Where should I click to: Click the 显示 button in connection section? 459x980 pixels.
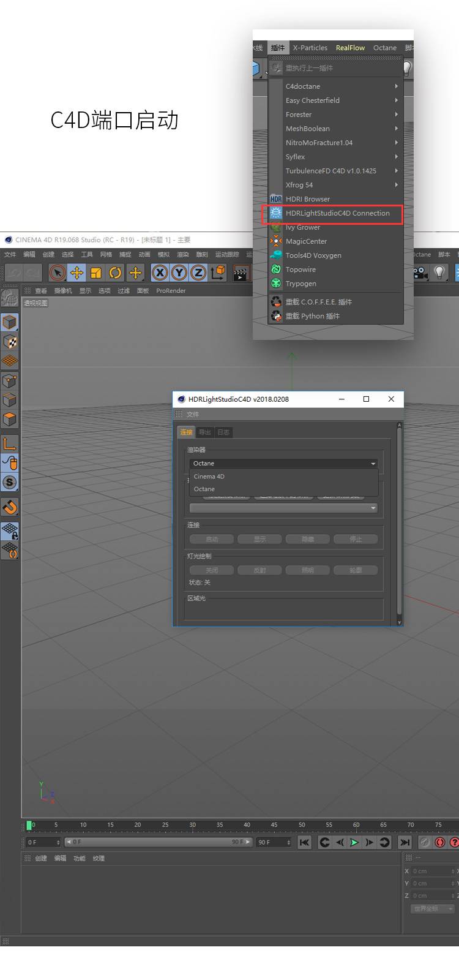(x=260, y=539)
